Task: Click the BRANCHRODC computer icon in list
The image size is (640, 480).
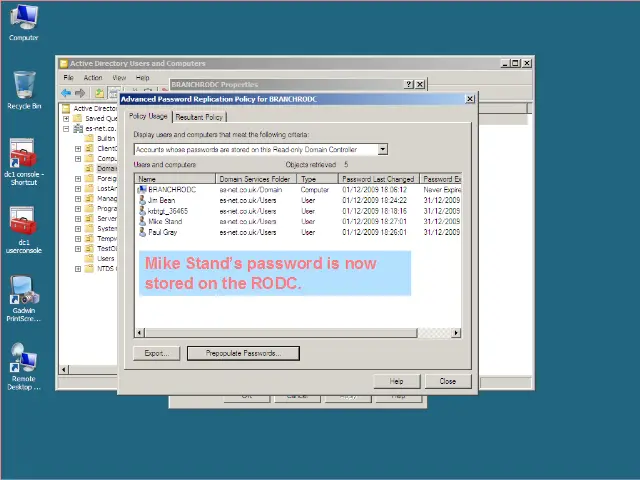Action: tap(142, 190)
